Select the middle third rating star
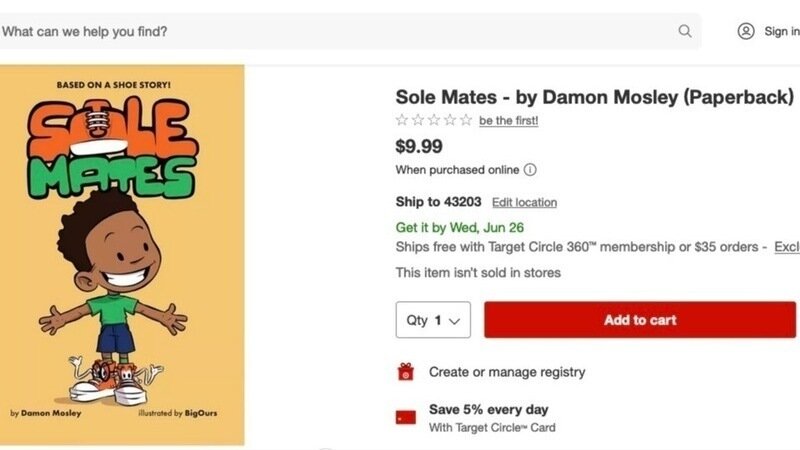The image size is (800, 450). click(434, 120)
